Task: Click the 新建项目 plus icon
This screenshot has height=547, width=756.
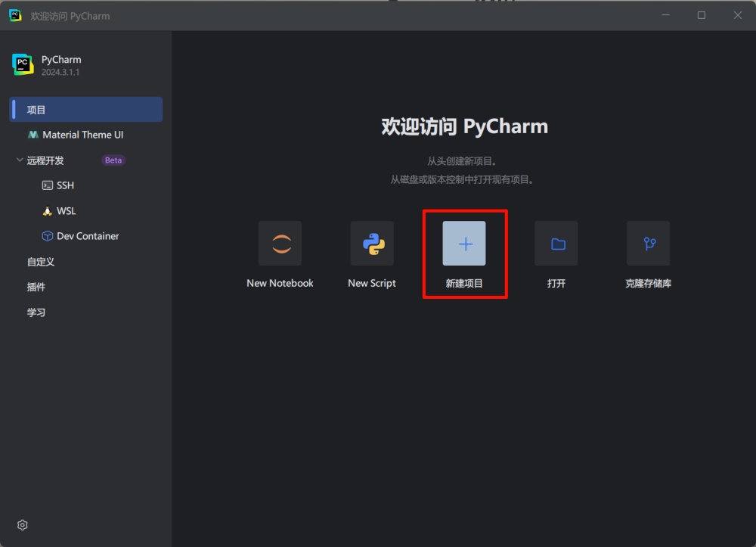Action: coord(464,244)
